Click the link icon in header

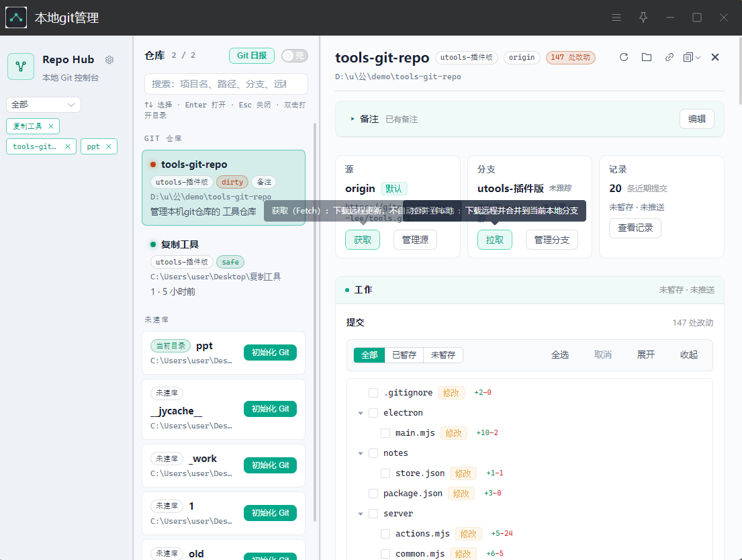click(x=669, y=57)
